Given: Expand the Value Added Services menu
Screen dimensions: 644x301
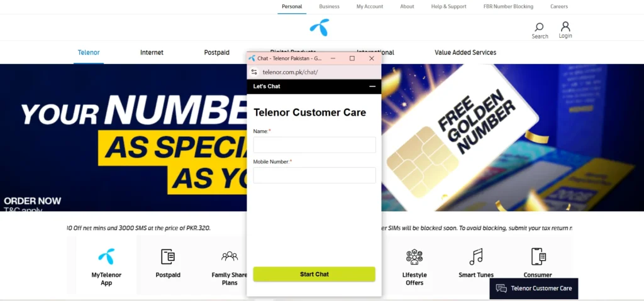Looking at the screenshot, I should (x=465, y=53).
